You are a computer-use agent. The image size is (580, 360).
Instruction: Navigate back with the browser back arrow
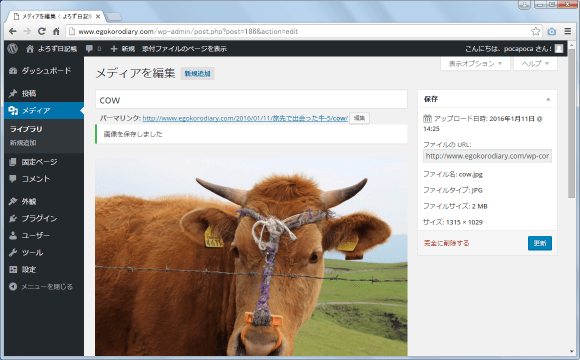tap(13, 31)
